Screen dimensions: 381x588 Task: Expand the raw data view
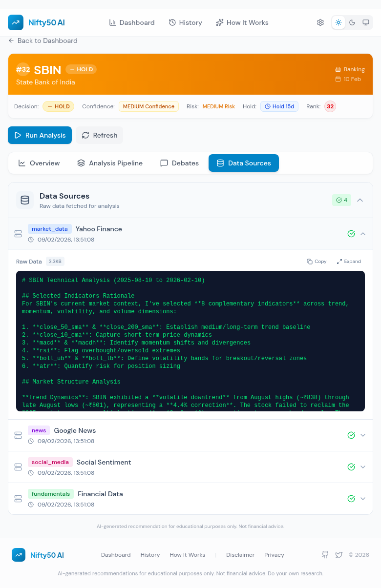(349, 262)
